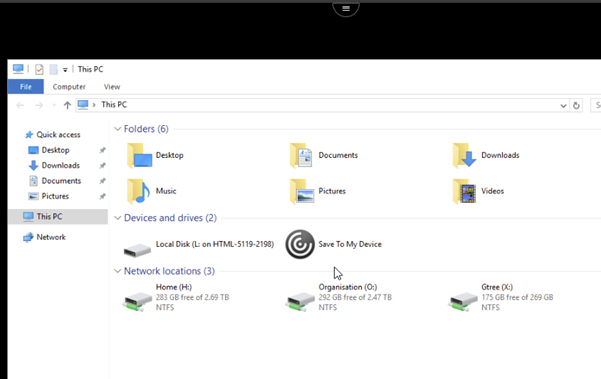This screenshot has height=379, width=601.
Task: Collapse the Folders (6) group
Action: coord(118,129)
